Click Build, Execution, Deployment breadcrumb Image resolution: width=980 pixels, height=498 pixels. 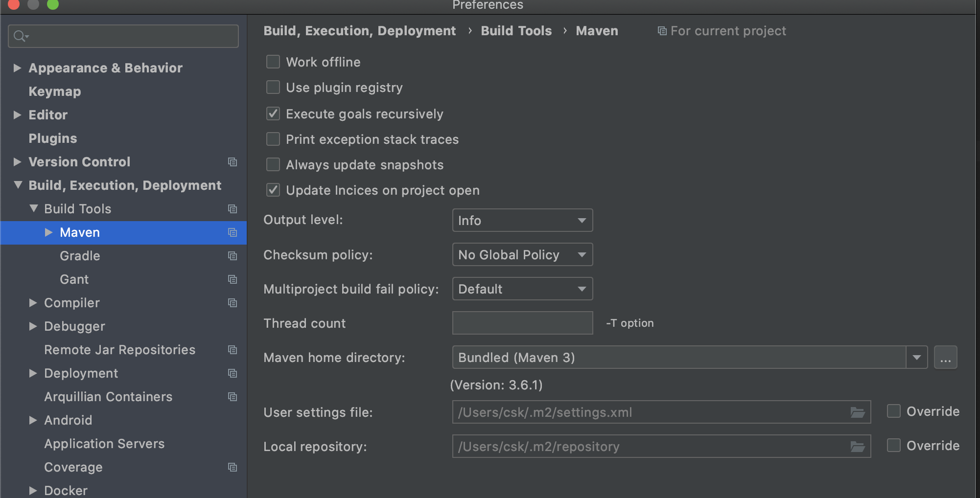[x=360, y=31]
